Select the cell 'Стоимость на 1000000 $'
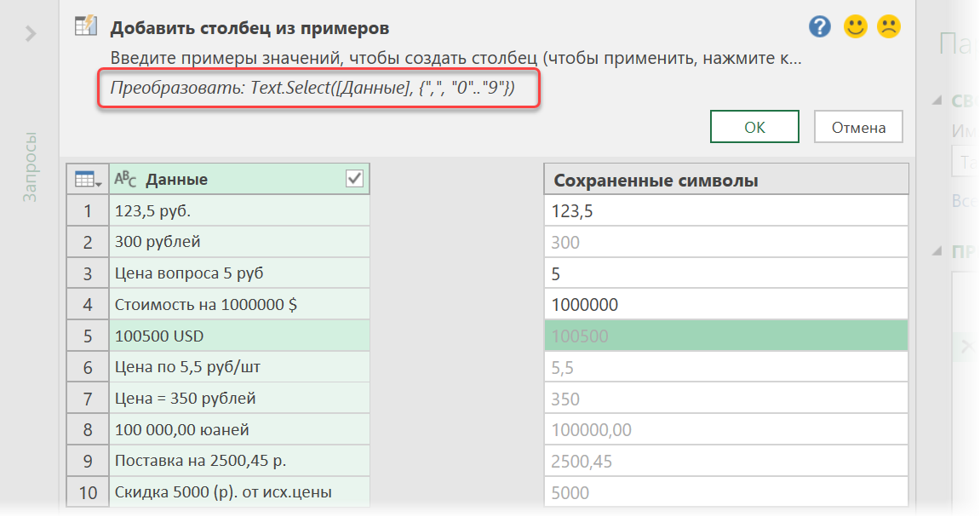Viewport: 980px width, 517px height. 239,304
